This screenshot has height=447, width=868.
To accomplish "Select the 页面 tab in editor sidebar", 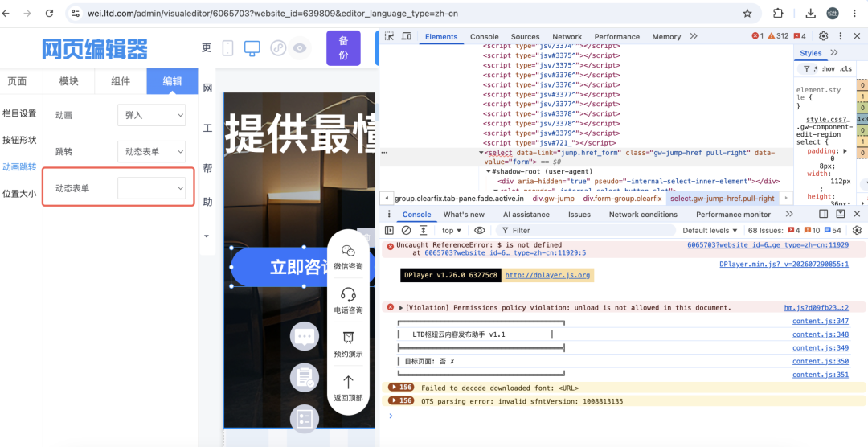I will pyautogui.click(x=17, y=81).
